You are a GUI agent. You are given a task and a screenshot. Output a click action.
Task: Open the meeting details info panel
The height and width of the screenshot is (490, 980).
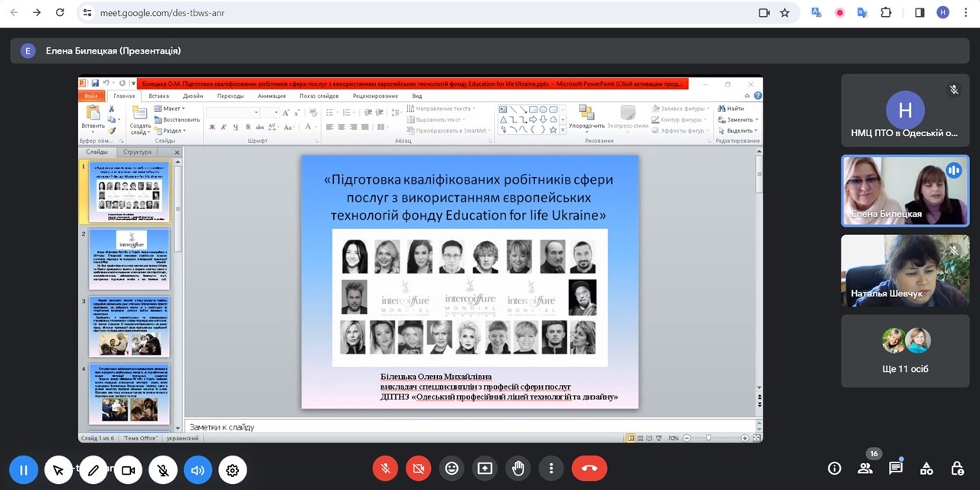coord(835,469)
